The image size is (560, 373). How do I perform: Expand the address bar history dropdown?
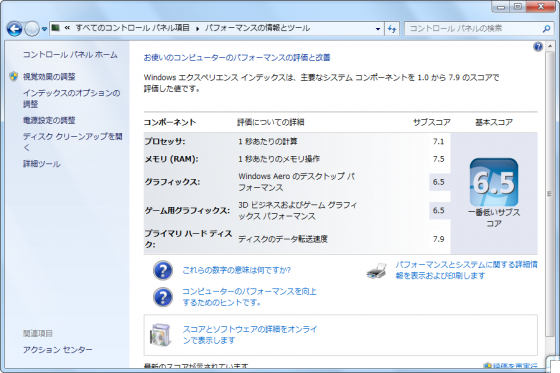pos(378,29)
